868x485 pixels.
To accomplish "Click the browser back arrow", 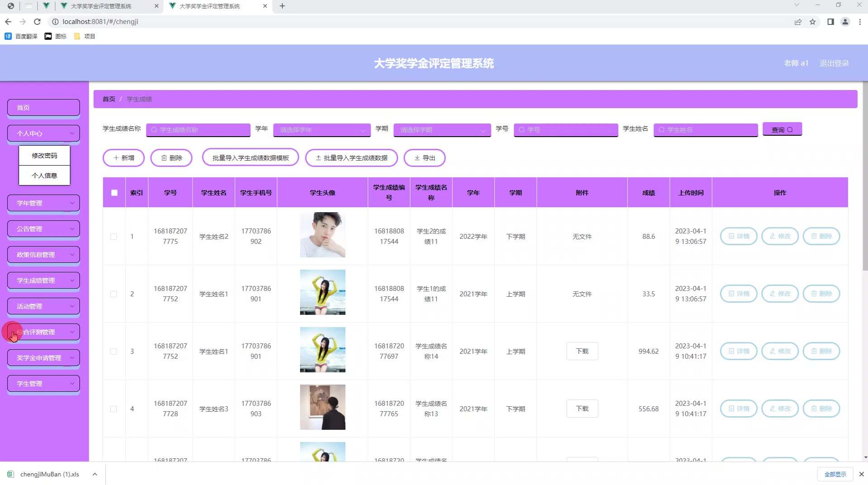I will pyautogui.click(x=8, y=22).
